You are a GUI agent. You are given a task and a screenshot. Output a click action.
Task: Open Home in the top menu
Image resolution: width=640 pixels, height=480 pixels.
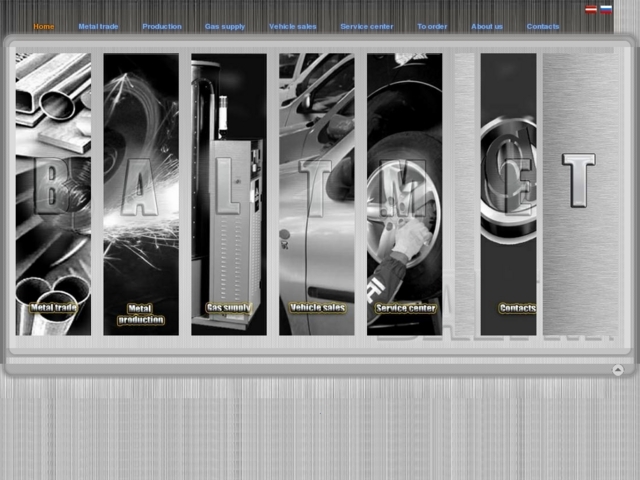(44, 27)
